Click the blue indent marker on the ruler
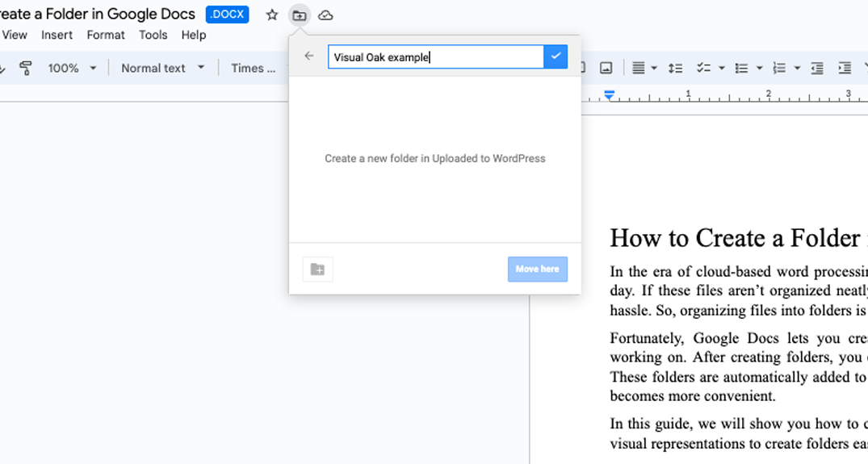Image resolution: width=868 pixels, height=464 pixels. point(609,95)
